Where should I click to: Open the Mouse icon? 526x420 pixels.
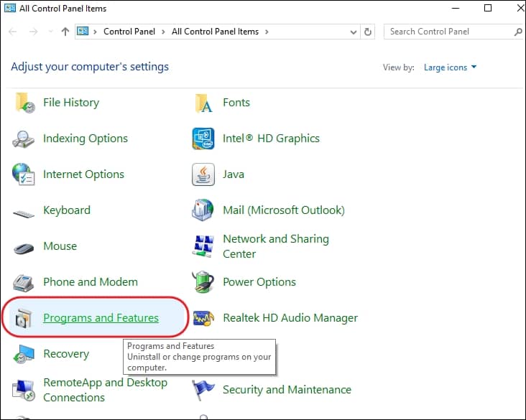(x=24, y=248)
